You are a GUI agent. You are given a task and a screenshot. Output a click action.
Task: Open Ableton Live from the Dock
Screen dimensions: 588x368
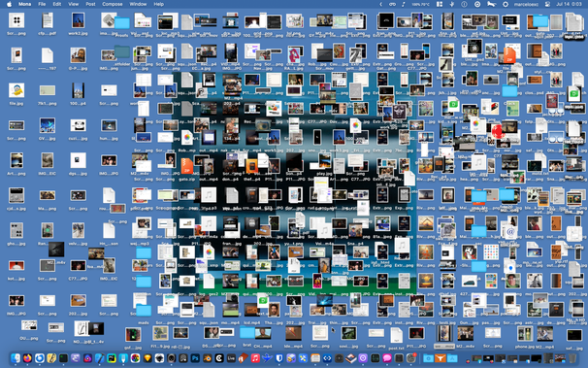point(231,358)
